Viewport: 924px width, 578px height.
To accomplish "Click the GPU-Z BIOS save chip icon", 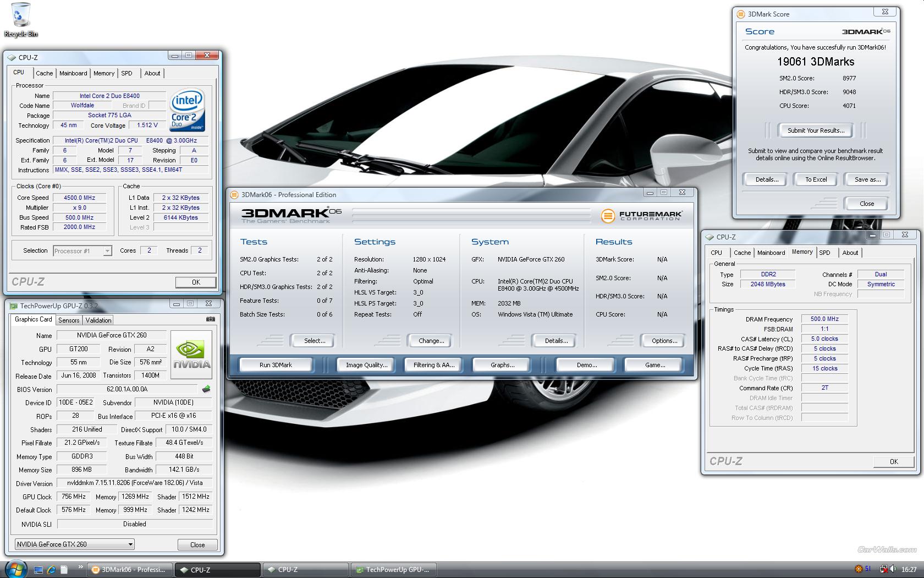I will (x=206, y=389).
